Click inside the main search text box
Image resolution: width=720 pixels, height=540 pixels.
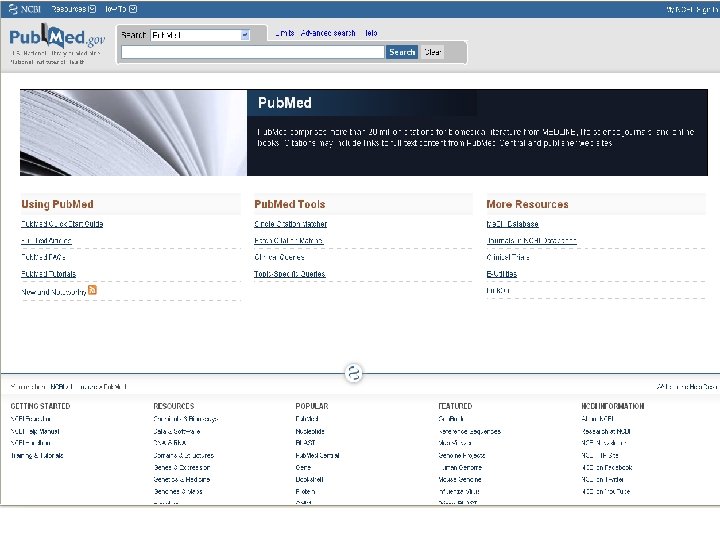click(253, 52)
